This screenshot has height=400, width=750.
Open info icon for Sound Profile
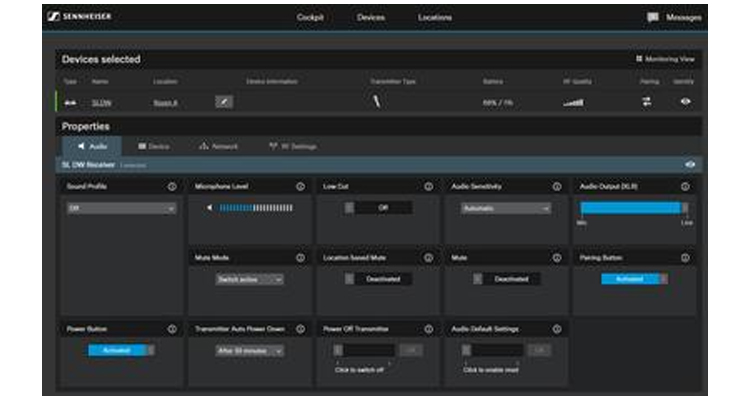(172, 186)
